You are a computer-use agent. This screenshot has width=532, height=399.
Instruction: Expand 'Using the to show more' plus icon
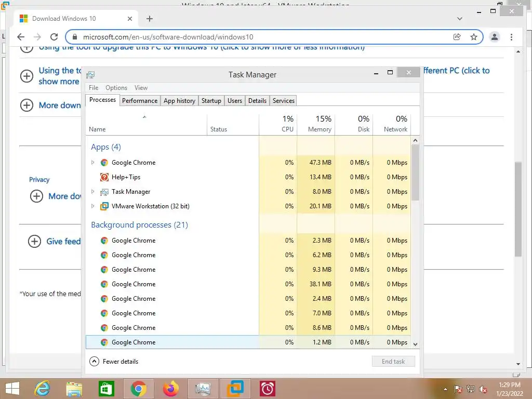[x=27, y=76]
